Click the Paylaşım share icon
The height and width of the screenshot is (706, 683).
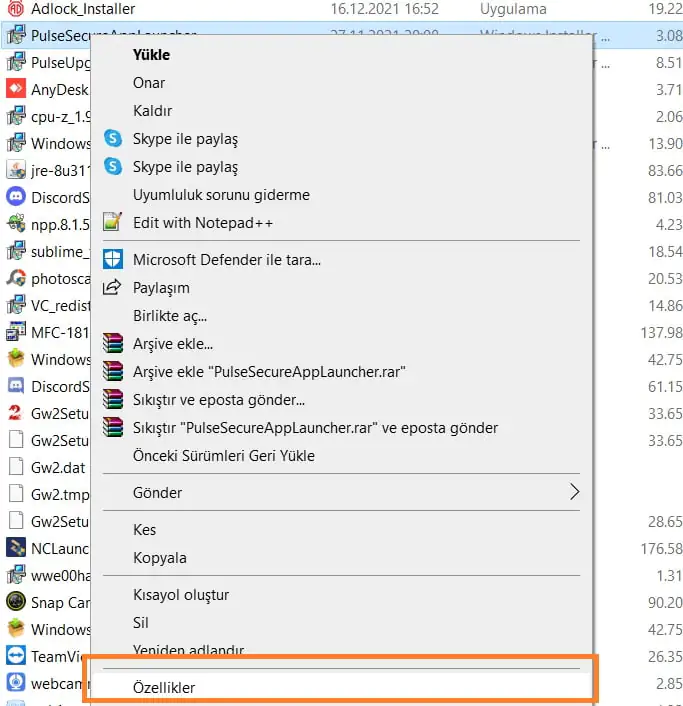(112, 287)
